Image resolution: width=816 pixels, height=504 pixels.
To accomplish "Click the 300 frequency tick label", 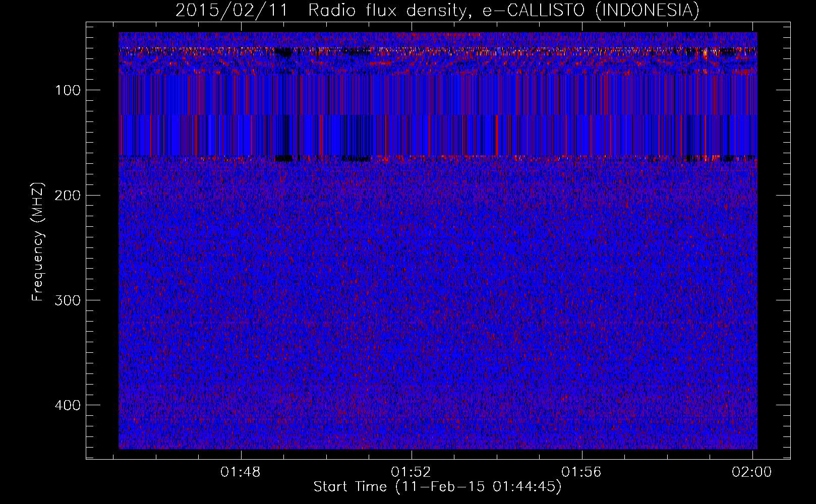I will [68, 300].
